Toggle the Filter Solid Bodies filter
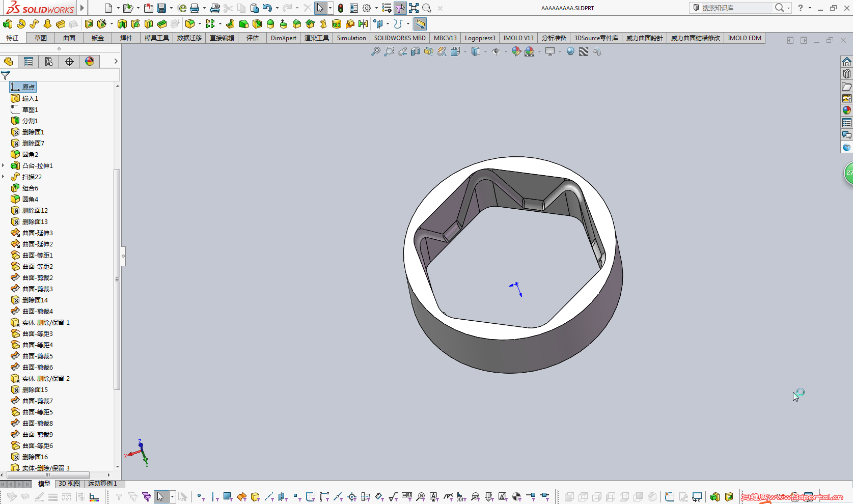 (x=255, y=497)
